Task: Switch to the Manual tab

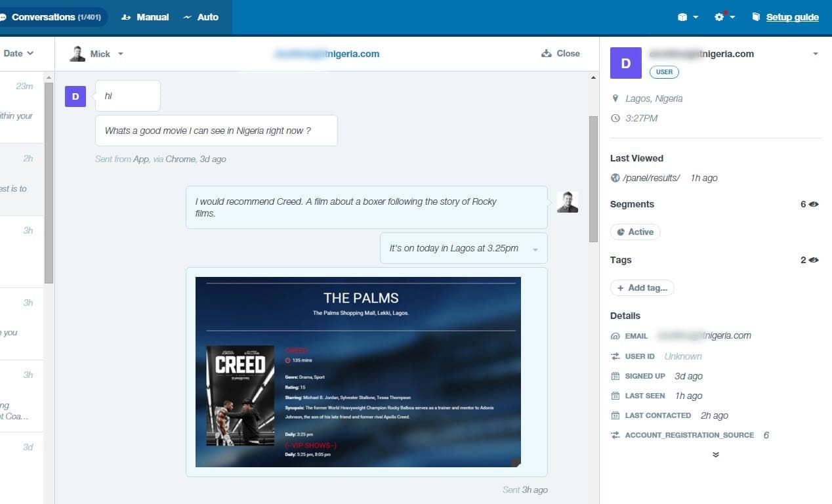Action: tap(145, 17)
